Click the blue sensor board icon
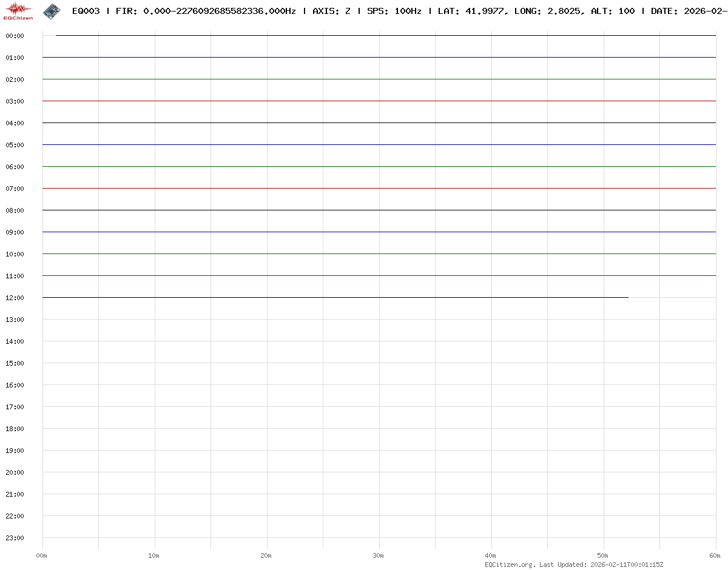 [x=52, y=11]
